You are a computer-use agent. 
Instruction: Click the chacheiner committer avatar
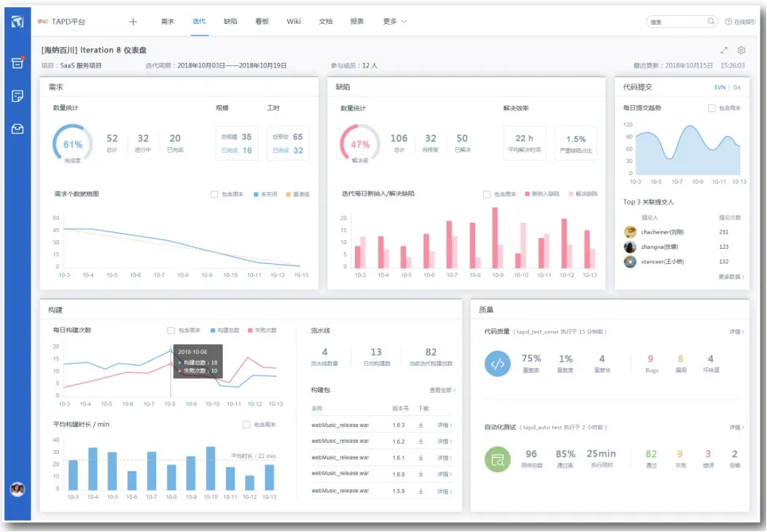tap(630, 231)
